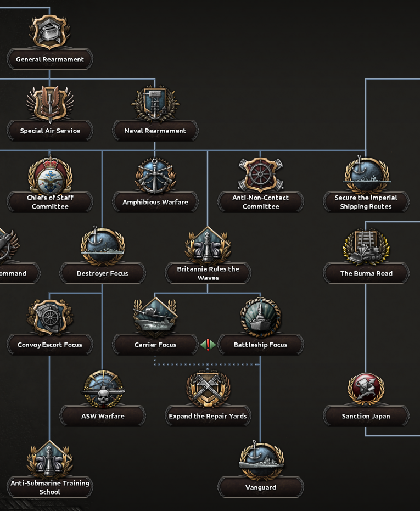The width and height of the screenshot is (420, 511).
Task: Click the Vanguard battleship icon
Action: (x=261, y=460)
